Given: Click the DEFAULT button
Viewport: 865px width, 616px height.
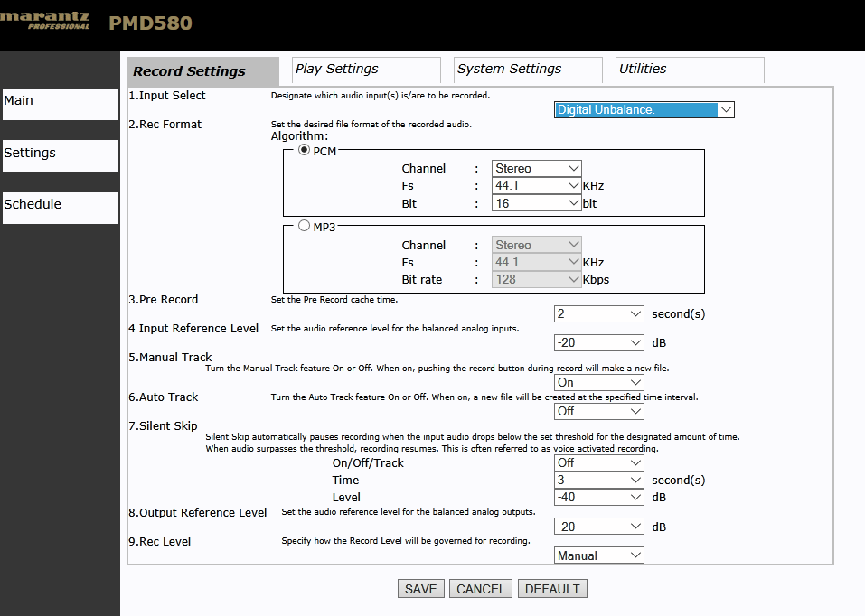Looking at the screenshot, I should pos(552,588).
